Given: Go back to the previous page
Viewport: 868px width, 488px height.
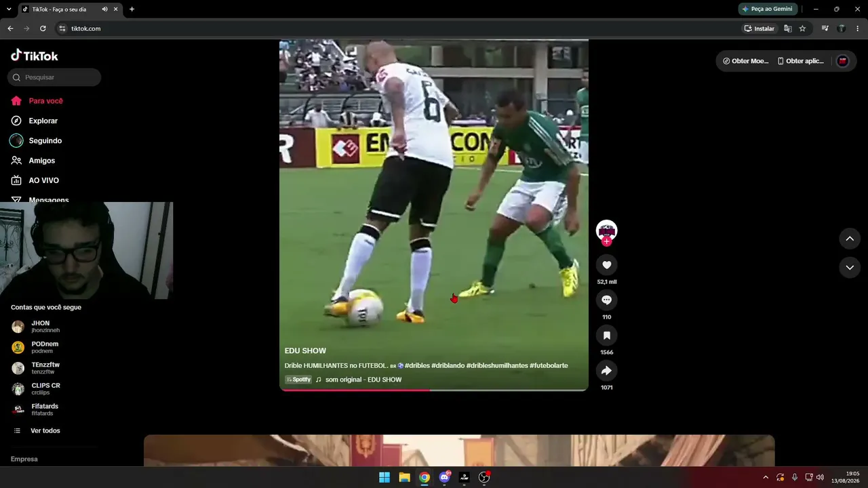Looking at the screenshot, I should (10, 28).
